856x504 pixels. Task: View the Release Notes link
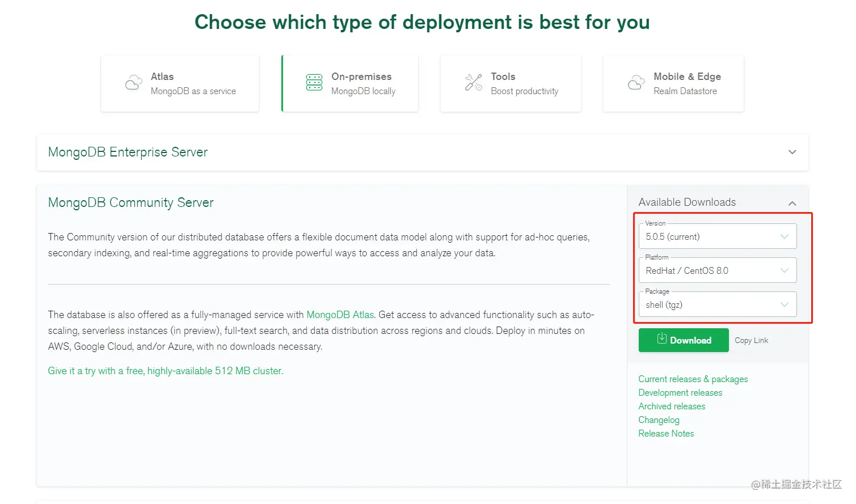[x=666, y=434]
